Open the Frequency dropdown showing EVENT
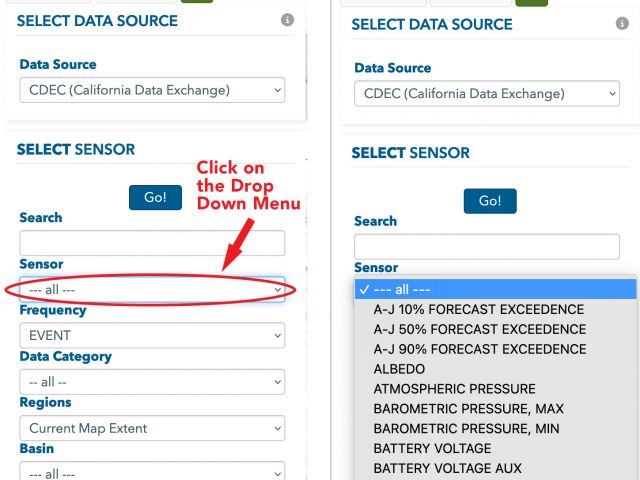 coord(152,336)
